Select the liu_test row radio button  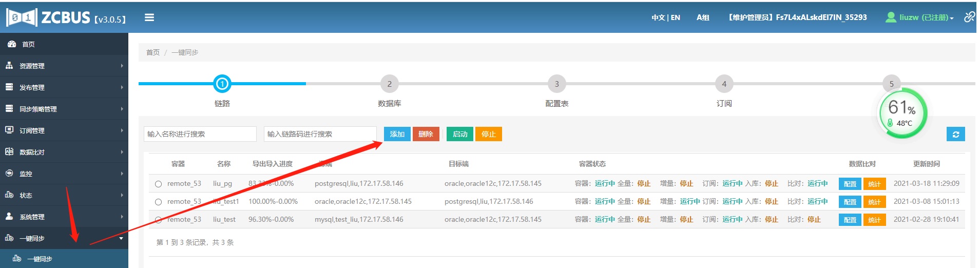pos(158,220)
